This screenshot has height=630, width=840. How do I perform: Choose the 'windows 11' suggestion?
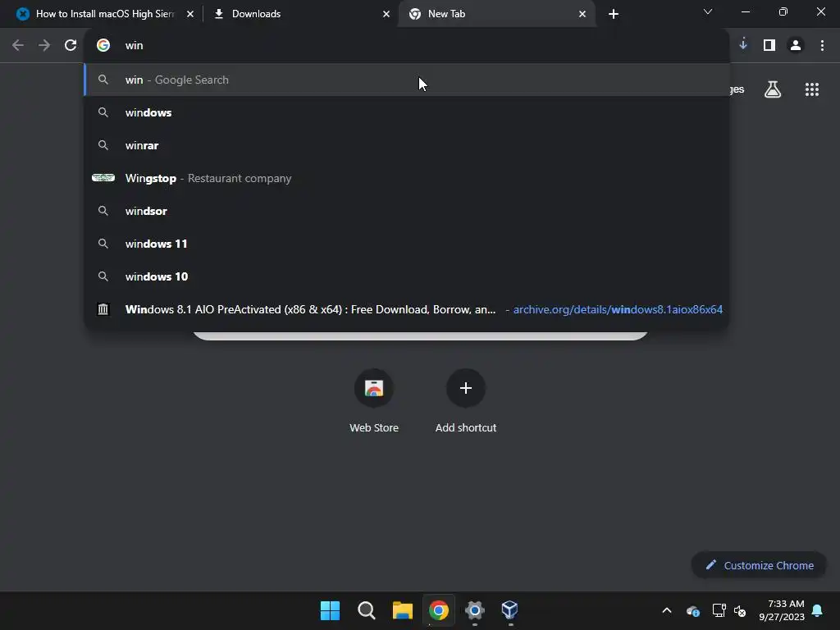407,244
